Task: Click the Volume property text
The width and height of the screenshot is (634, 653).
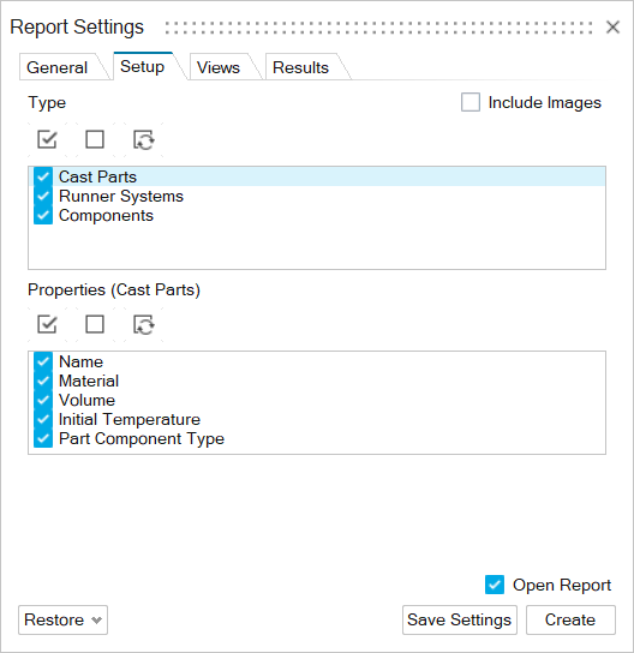Action: pyautogui.click(x=87, y=400)
